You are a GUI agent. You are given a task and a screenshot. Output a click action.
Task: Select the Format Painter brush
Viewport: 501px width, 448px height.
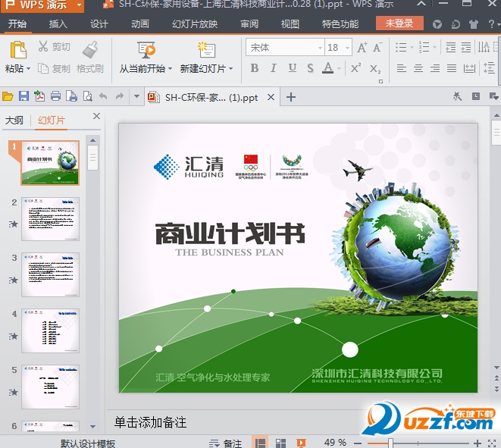[x=90, y=49]
